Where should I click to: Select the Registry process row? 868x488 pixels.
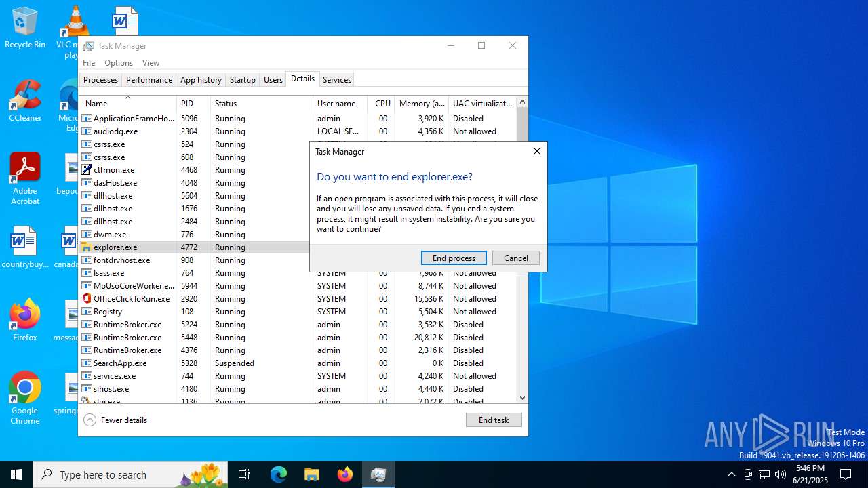298,312
